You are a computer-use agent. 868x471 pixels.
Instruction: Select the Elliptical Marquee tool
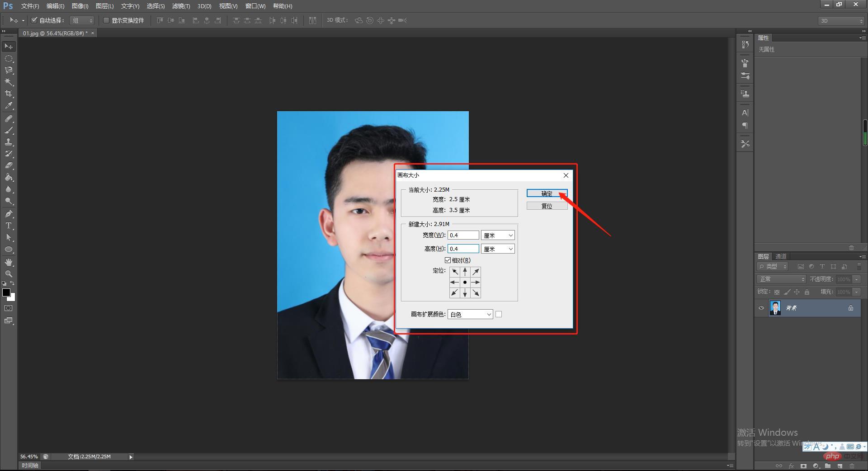coord(9,58)
